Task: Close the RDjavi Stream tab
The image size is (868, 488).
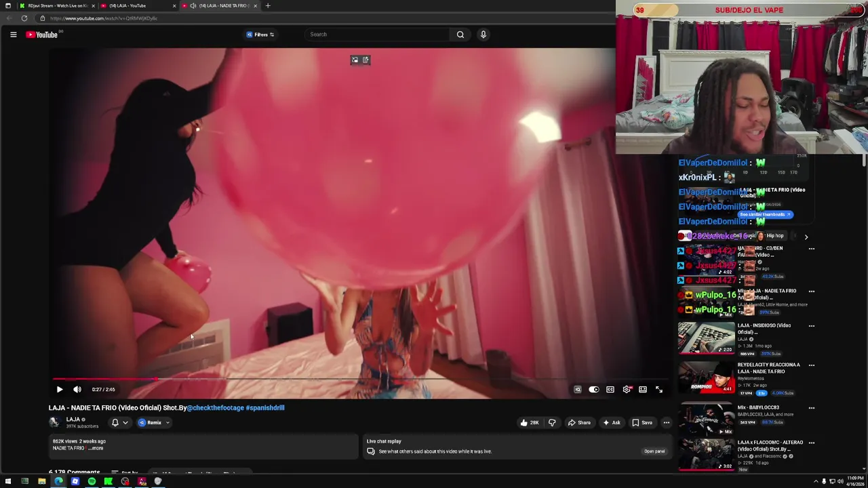Action: click(94, 5)
